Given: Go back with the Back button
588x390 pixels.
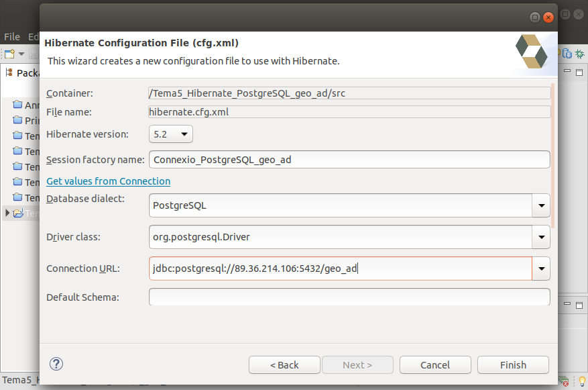Looking at the screenshot, I should [x=284, y=365].
